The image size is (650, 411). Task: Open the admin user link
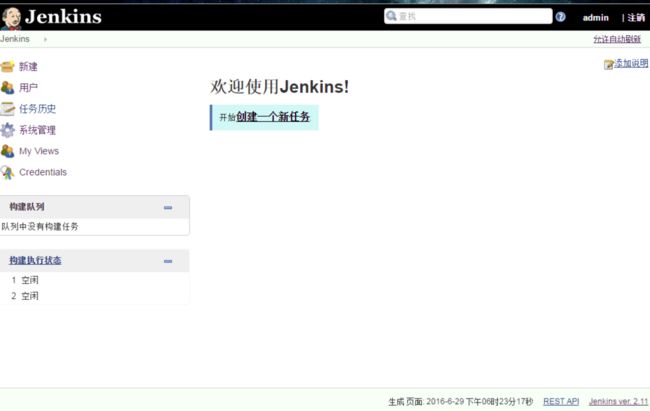(x=596, y=17)
